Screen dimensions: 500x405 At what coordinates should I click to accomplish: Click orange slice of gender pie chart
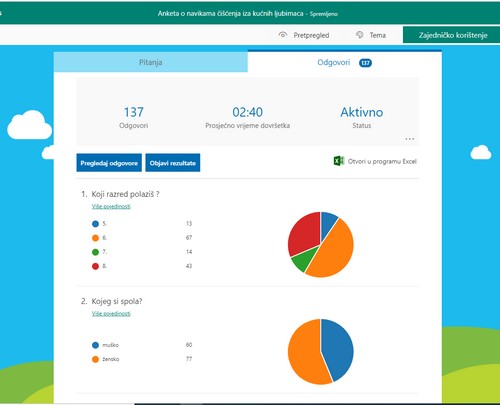click(305, 353)
